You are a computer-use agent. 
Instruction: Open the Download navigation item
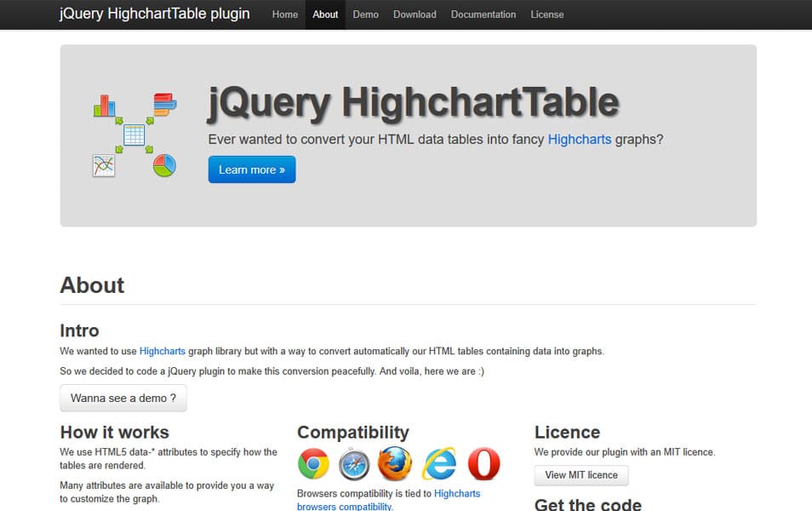tap(415, 14)
